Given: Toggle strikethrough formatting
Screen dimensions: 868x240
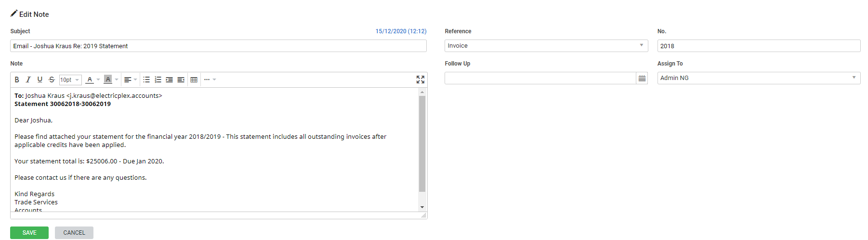Looking at the screenshot, I should [x=52, y=80].
